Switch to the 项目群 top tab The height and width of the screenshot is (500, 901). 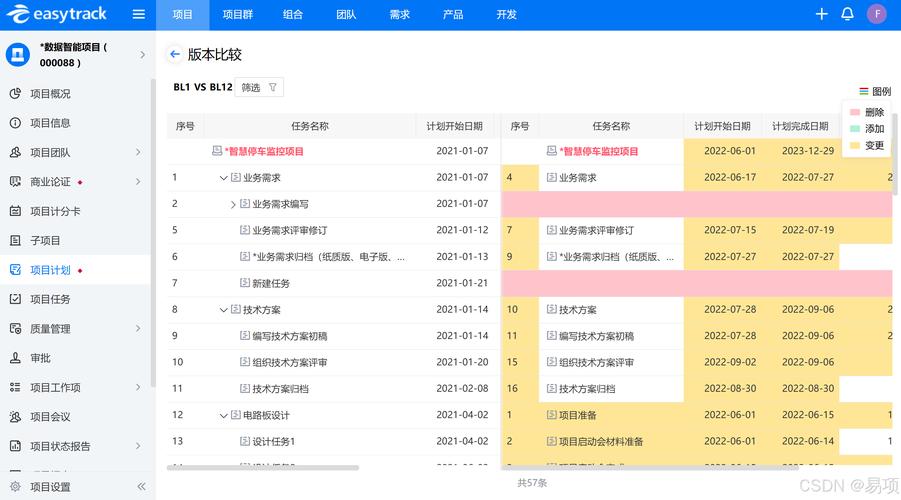click(237, 14)
